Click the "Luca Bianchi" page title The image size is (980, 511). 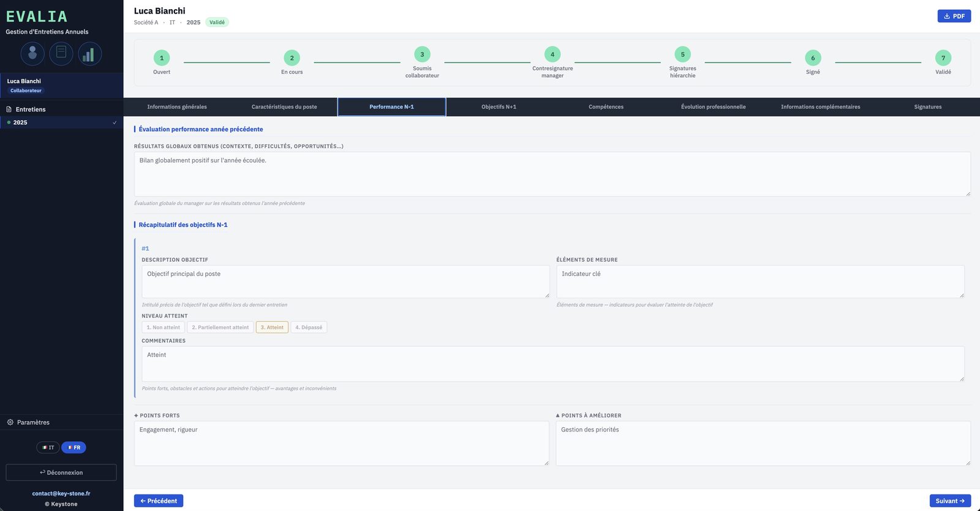[x=160, y=11]
